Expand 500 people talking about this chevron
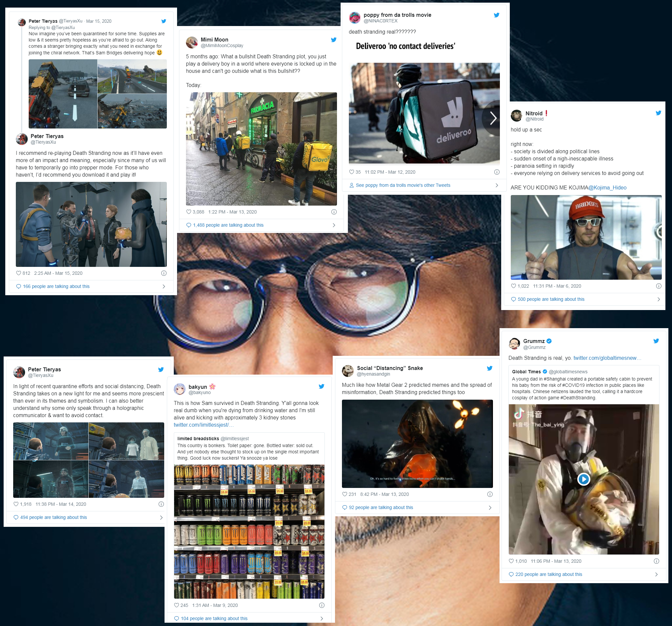 pos(658,299)
